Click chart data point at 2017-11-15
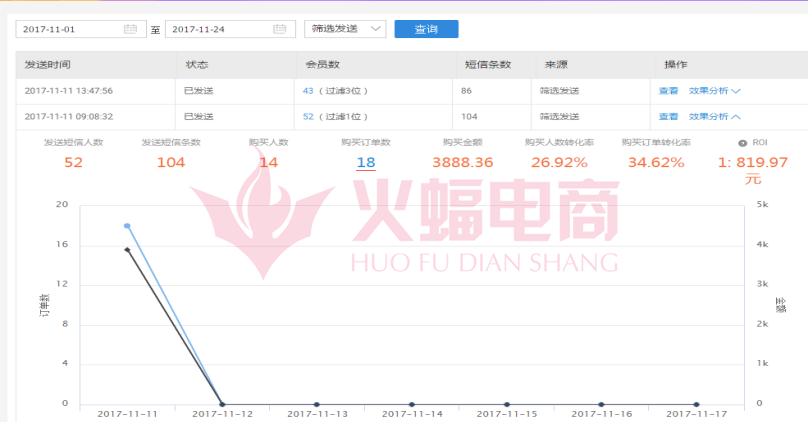Image resolution: width=809 pixels, height=423 pixels. [x=507, y=404]
